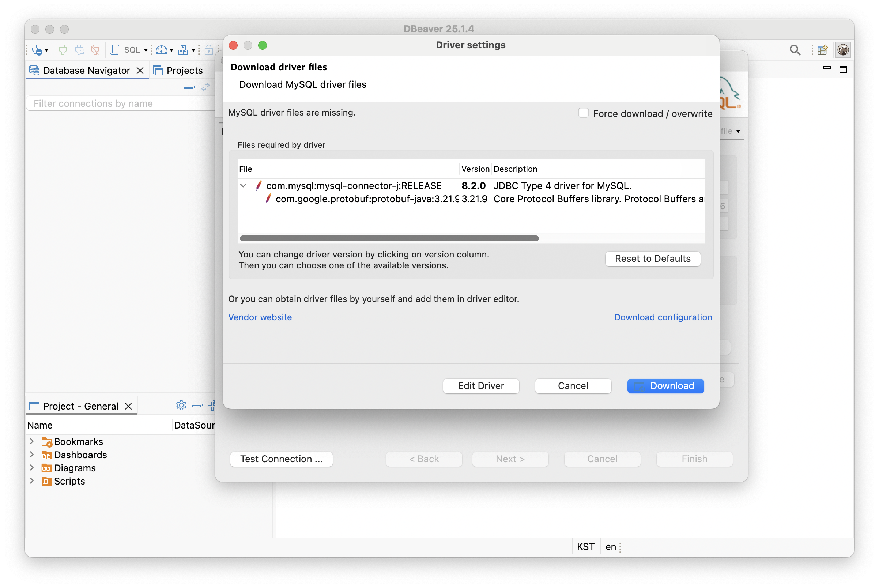Click the database tools boxes icon
The height and width of the screenshot is (588, 879).
(183, 49)
